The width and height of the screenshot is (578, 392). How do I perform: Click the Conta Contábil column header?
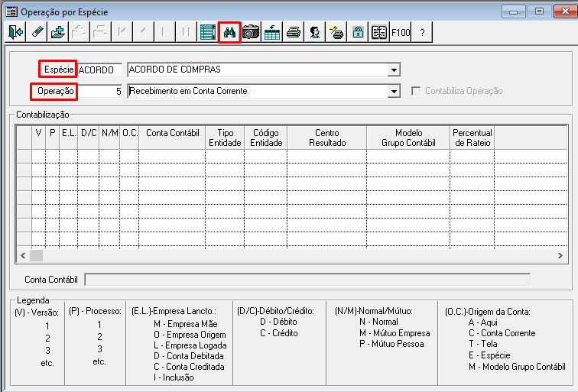pos(172,138)
